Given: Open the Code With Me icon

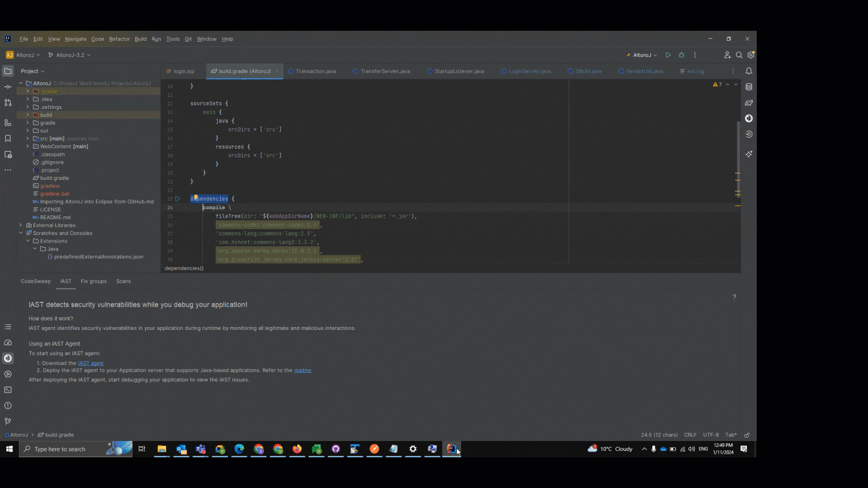Looking at the screenshot, I should pos(727,55).
